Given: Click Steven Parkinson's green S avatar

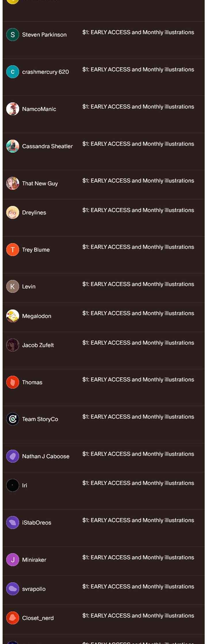Looking at the screenshot, I should pyautogui.click(x=13, y=35).
